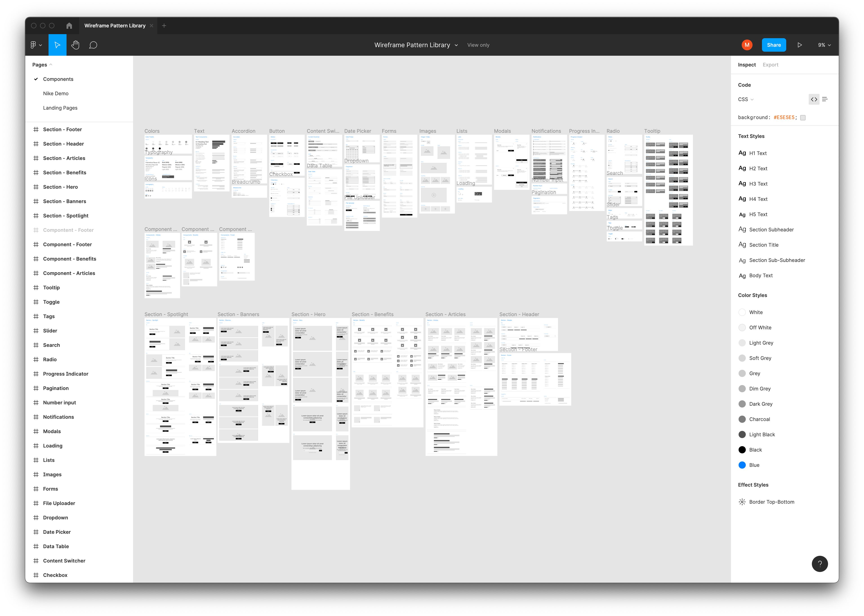The width and height of the screenshot is (864, 616).
Task: Click the background color checkbox swatch
Action: pyautogui.click(x=803, y=117)
